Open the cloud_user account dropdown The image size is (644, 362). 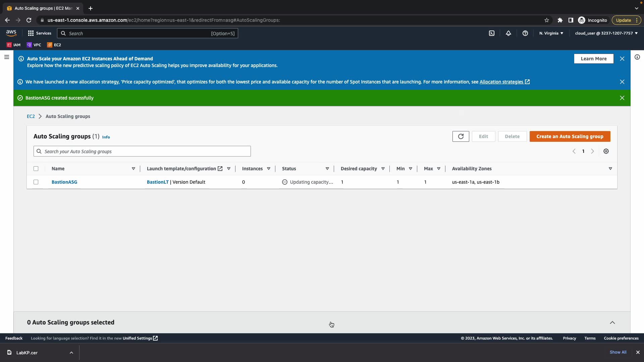tap(606, 33)
